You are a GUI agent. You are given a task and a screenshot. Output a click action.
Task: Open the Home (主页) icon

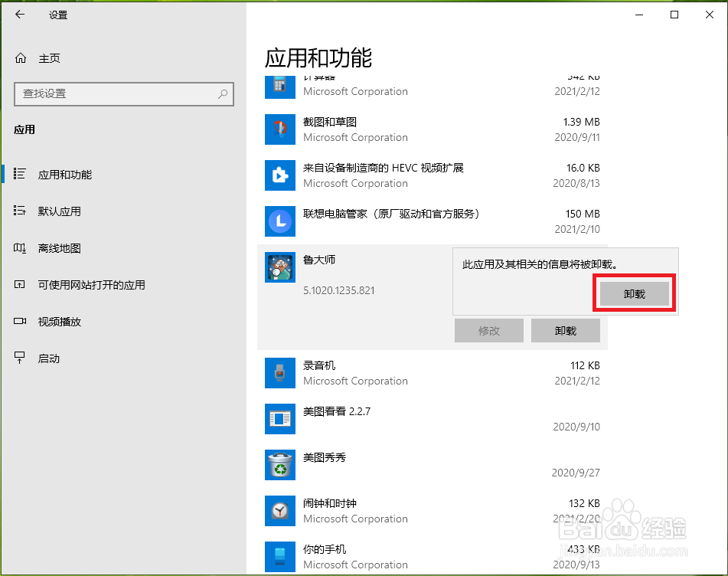(x=21, y=58)
